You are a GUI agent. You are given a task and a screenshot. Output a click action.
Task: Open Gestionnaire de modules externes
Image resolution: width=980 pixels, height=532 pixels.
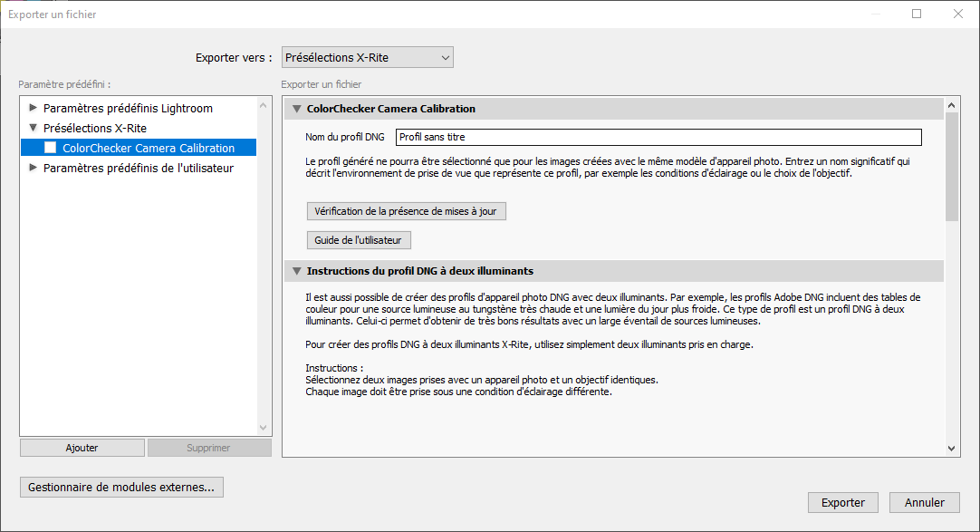pos(121,487)
